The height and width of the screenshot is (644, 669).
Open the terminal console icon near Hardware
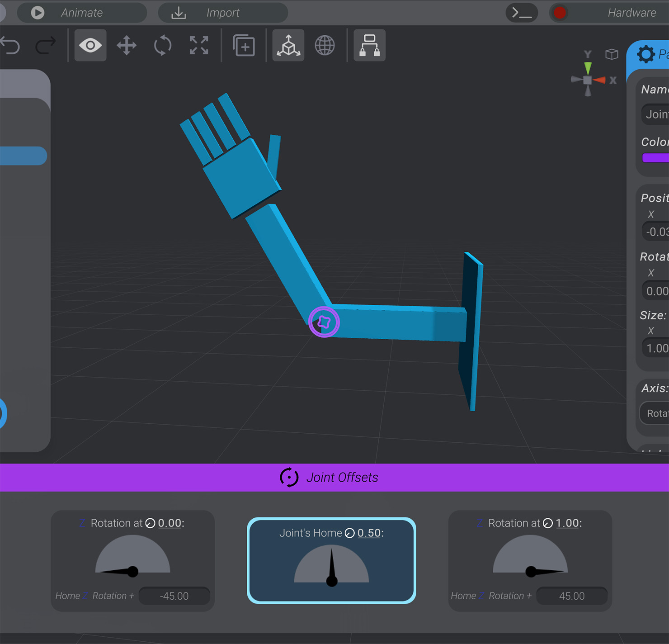(521, 13)
